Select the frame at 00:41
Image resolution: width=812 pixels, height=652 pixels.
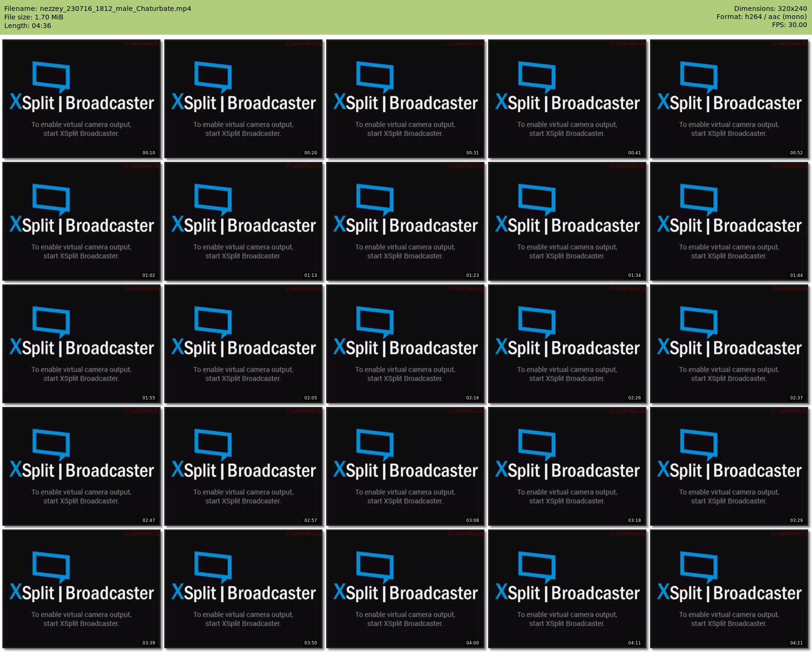pos(567,99)
